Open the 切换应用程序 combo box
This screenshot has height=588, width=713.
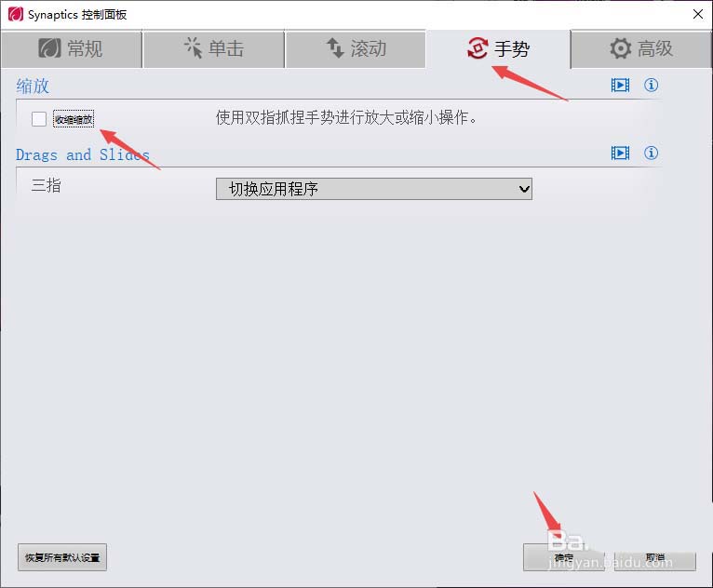point(374,189)
